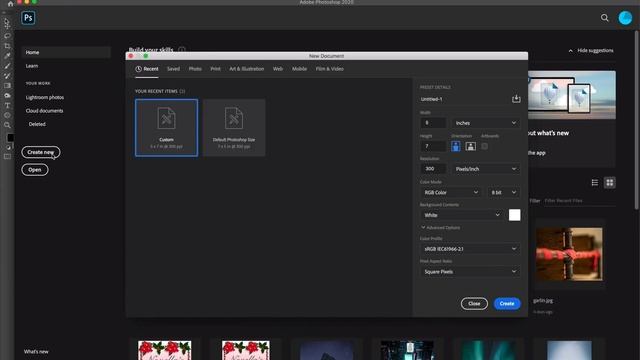Click the Untitled-1 document name field
640x360 pixels.
[x=464, y=99]
